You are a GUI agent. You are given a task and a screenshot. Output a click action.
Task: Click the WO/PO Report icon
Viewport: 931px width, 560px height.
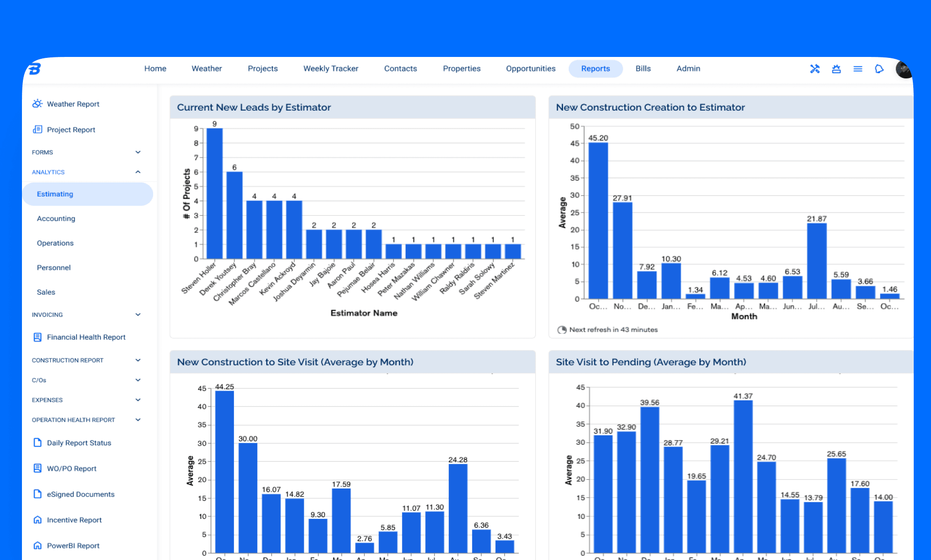[x=37, y=468]
